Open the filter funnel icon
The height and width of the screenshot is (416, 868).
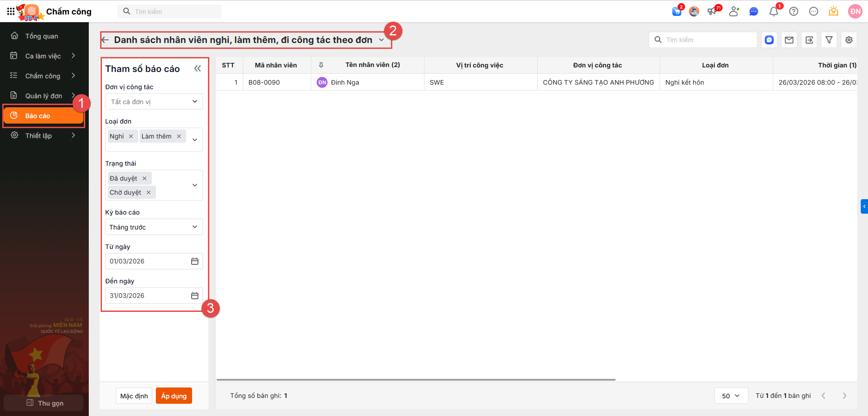pyautogui.click(x=829, y=40)
